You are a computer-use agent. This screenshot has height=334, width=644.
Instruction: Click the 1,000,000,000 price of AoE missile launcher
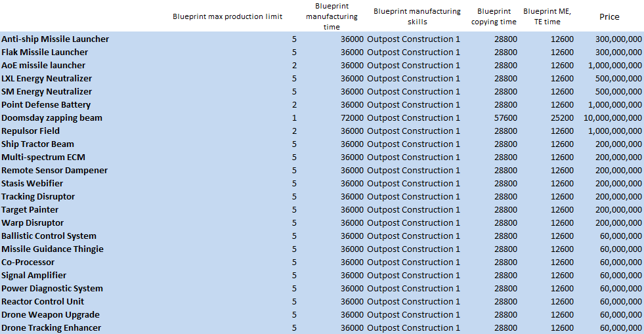click(615, 65)
